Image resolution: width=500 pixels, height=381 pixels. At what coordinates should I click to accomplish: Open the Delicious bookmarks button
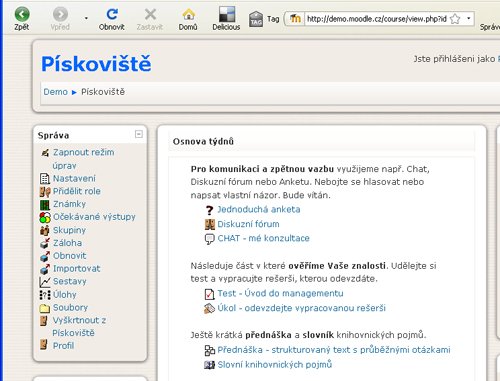[226, 19]
